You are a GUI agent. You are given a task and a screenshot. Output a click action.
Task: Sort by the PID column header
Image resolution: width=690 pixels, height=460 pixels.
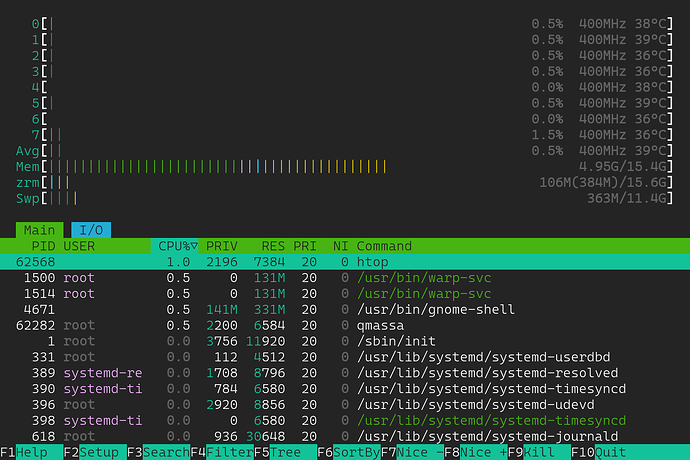[43, 246]
